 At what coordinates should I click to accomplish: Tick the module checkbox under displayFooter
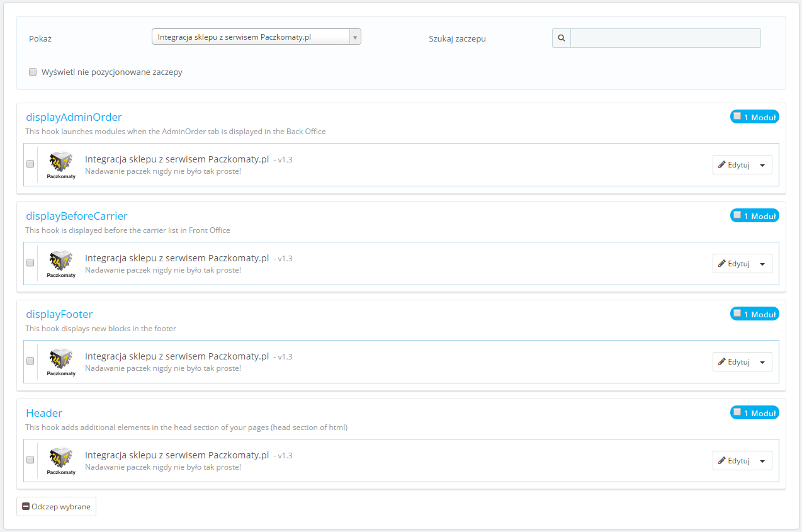tap(30, 361)
